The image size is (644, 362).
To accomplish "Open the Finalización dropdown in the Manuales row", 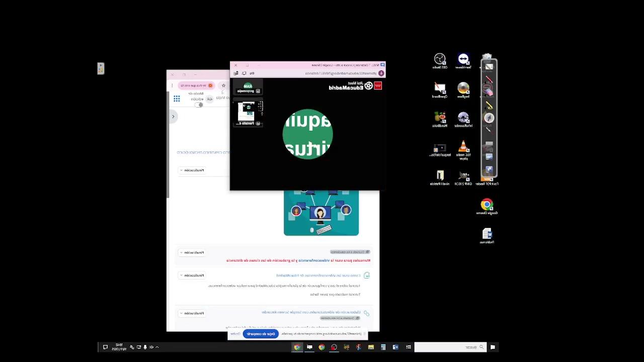I will tap(191, 252).
